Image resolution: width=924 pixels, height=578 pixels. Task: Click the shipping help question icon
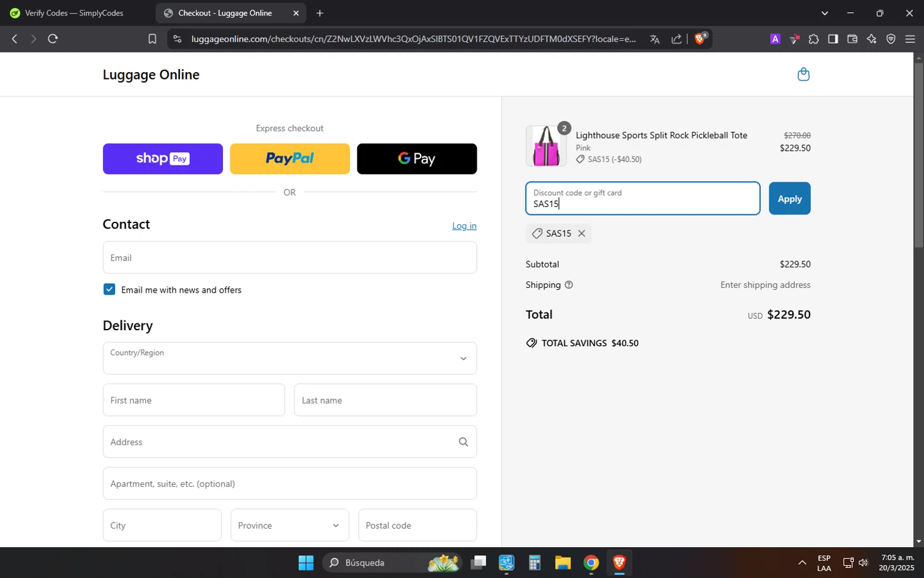(x=569, y=285)
